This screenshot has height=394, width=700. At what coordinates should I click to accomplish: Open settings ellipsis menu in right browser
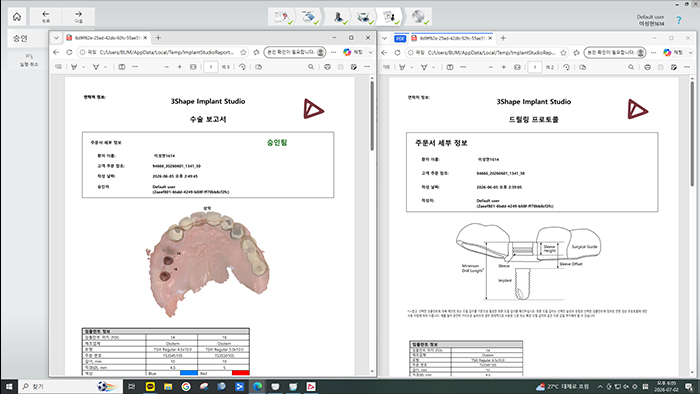(x=653, y=53)
